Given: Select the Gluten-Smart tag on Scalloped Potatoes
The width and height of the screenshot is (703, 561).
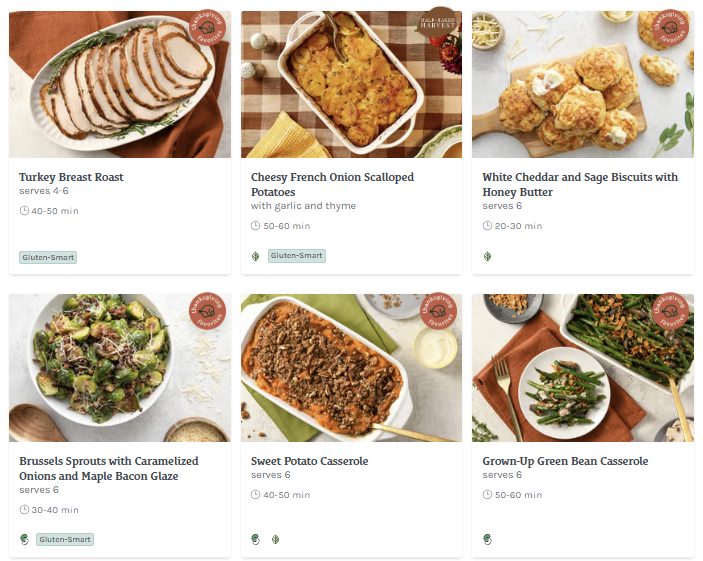Looking at the screenshot, I should (x=297, y=256).
